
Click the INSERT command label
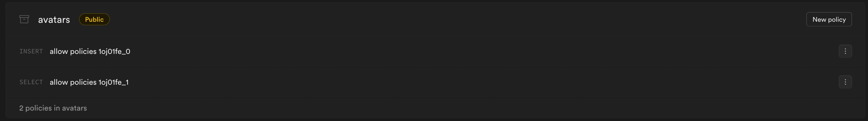(x=31, y=51)
